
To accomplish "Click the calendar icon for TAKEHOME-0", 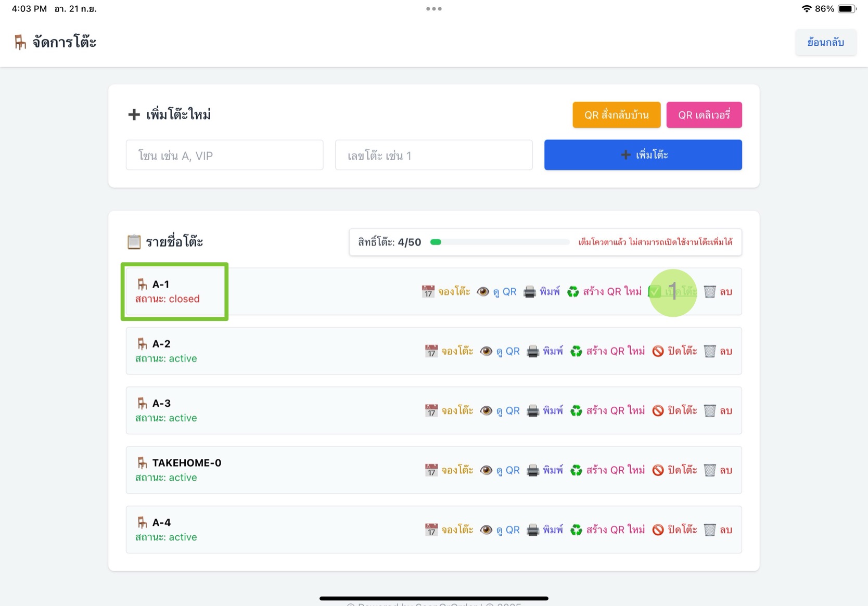I will 431,470.
